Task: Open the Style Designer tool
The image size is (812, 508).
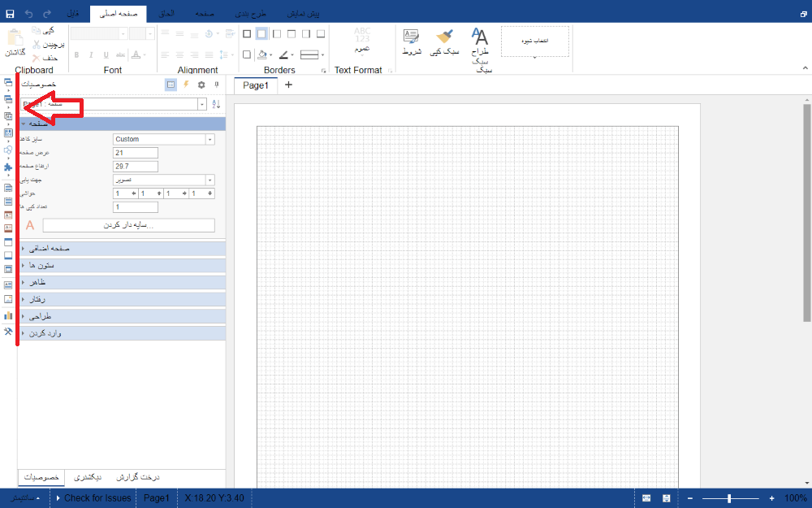Action: pyautogui.click(x=481, y=43)
